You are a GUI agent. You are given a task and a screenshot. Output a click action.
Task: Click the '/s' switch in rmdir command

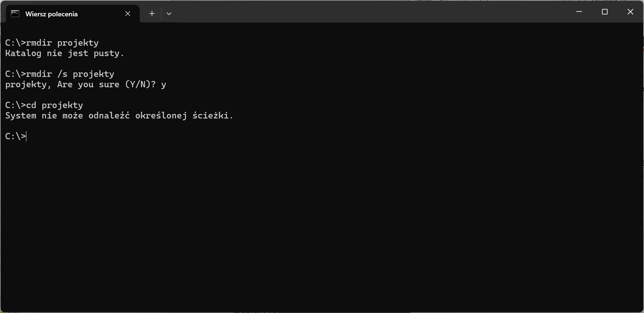point(62,74)
